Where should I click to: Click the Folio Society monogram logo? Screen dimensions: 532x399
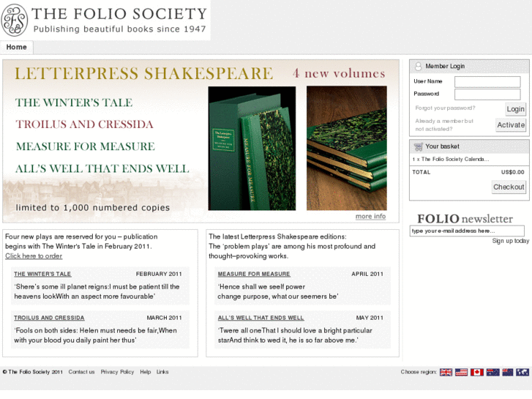[14, 20]
